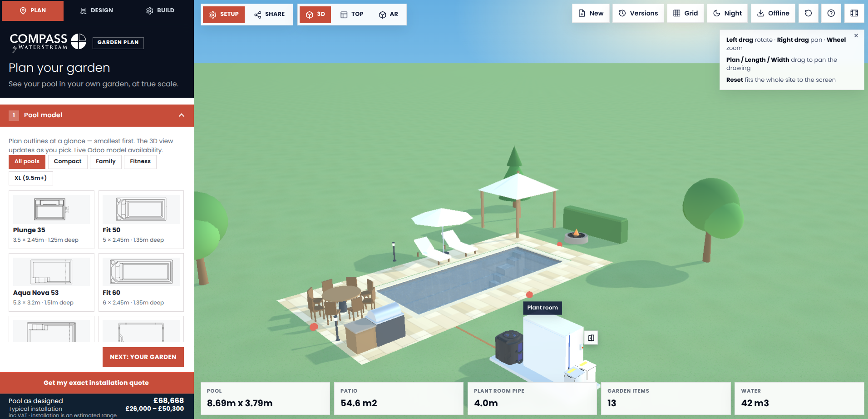Image resolution: width=868 pixels, height=419 pixels.
Task: Choose the Aqua Nova 53 pool
Action: pos(51,282)
